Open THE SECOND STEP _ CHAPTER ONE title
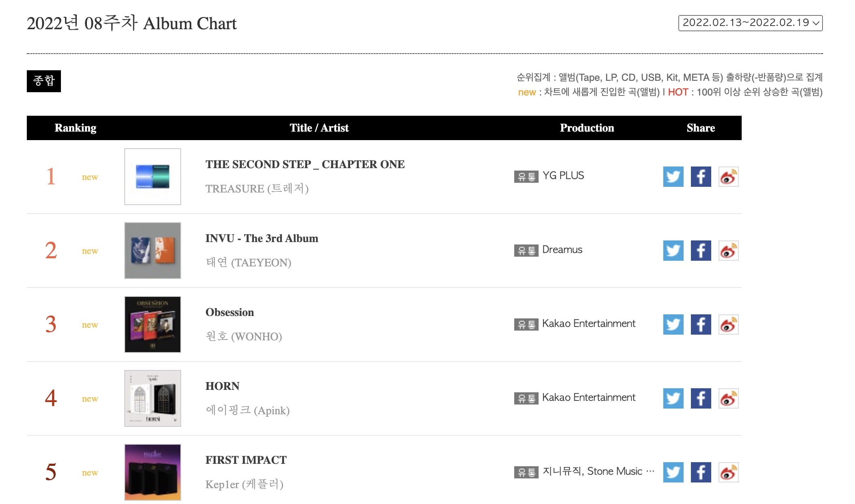This screenshot has height=504, width=855. pos(305,164)
